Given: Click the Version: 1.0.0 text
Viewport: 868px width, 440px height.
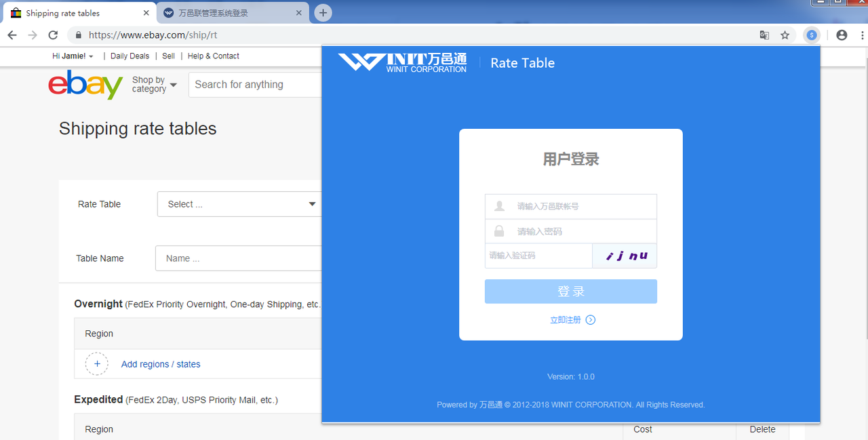Looking at the screenshot, I should click(571, 377).
